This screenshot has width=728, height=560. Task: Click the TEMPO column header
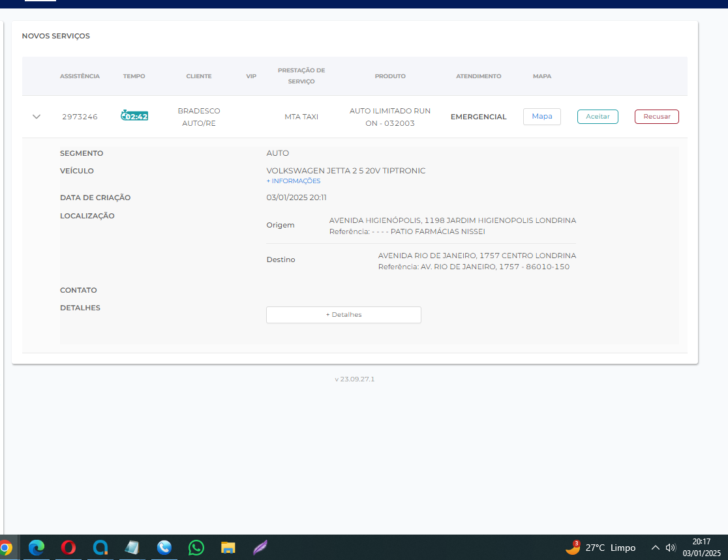pyautogui.click(x=134, y=76)
